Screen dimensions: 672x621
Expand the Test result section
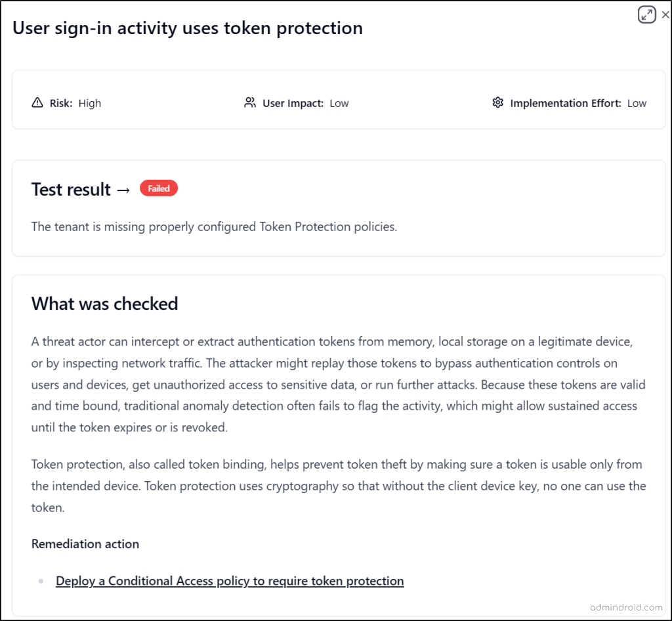[71, 190]
